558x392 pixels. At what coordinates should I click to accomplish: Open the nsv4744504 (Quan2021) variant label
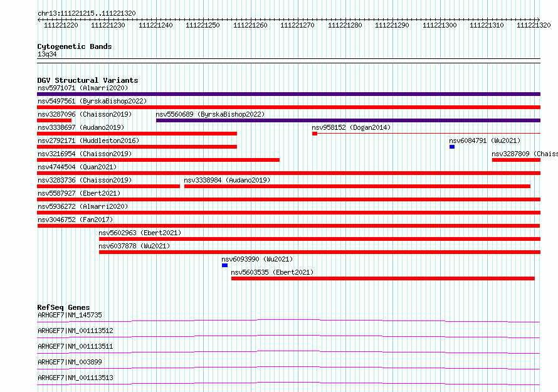pos(77,167)
